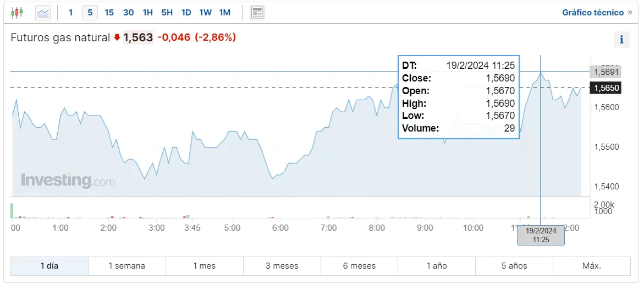The width and height of the screenshot is (644, 289).
Task: Click the 19/2/2024 11:25 crosshair date label
Action: pos(541,235)
